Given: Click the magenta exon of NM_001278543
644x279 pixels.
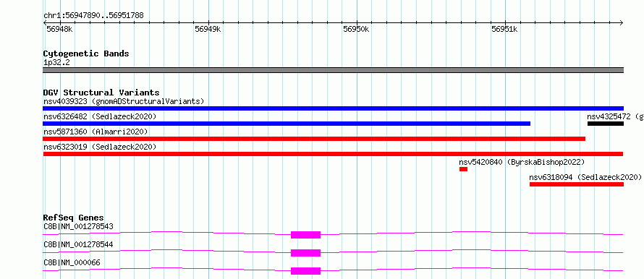Looking at the screenshot, I should tap(305, 235).
